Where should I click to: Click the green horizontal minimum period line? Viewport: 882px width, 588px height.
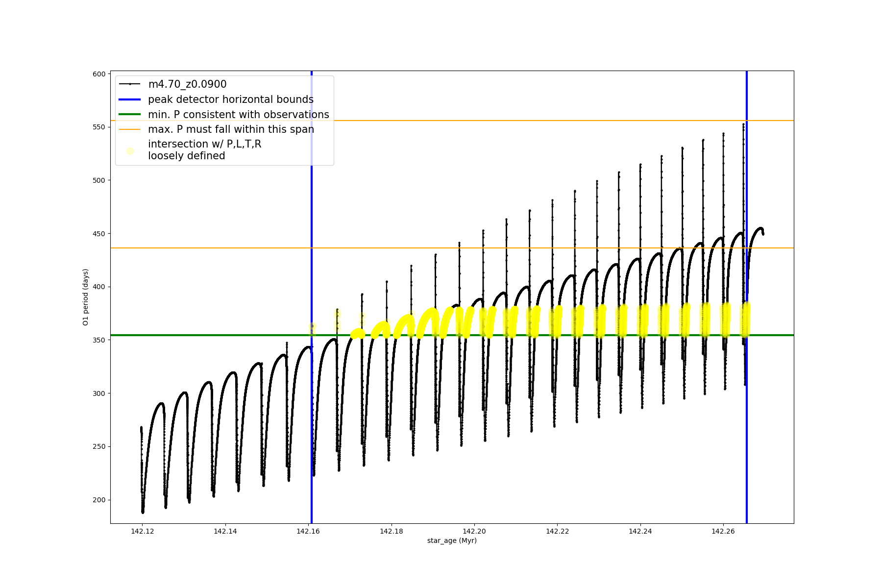pyautogui.click(x=196, y=335)
